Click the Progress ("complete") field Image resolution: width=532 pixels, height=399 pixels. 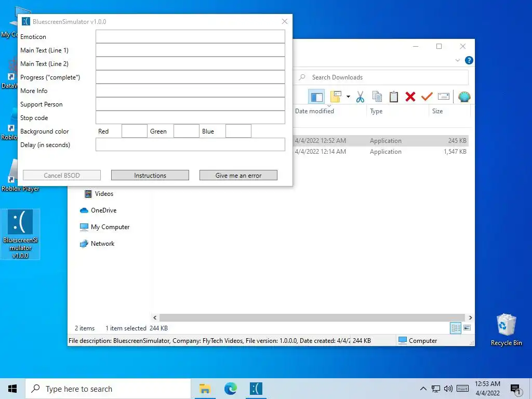pos(190,77)
